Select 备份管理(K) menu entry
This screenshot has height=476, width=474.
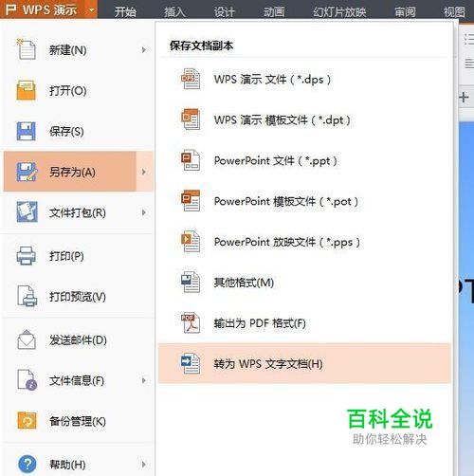coord(79,421)
